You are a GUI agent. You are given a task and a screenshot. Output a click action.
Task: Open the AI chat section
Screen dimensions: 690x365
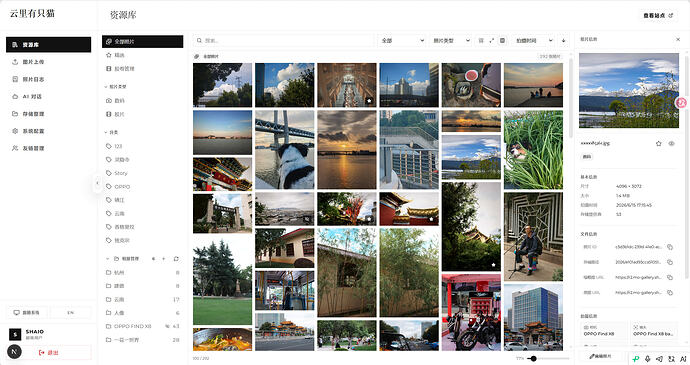coord(48,96)
